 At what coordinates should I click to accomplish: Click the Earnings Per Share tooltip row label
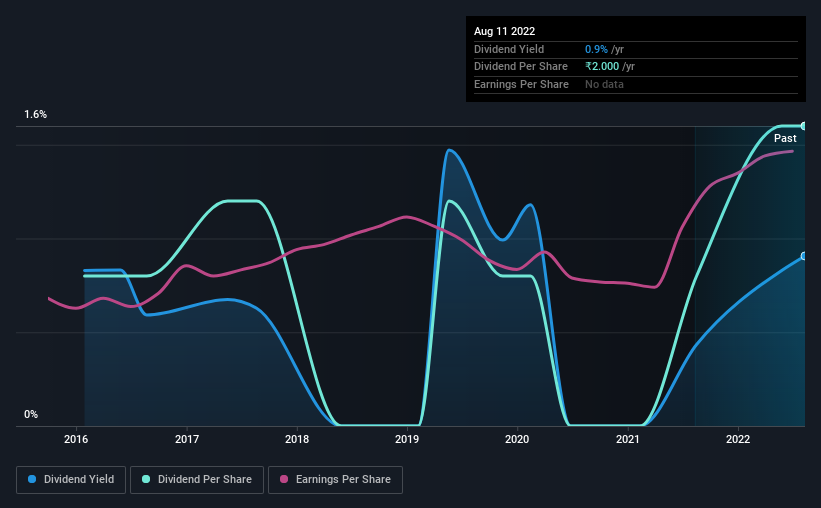pyautogui.click(x=521, y=84)
